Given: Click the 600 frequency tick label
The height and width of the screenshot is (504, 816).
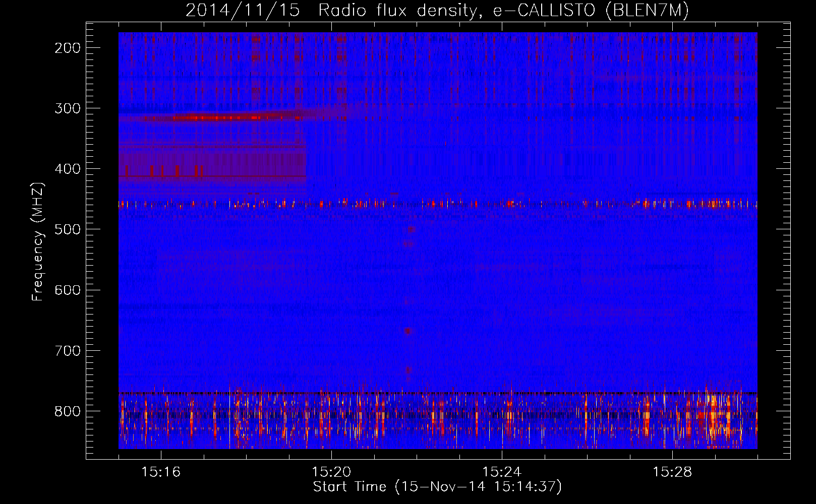Looking at the screenshot, I should (68, 290).
